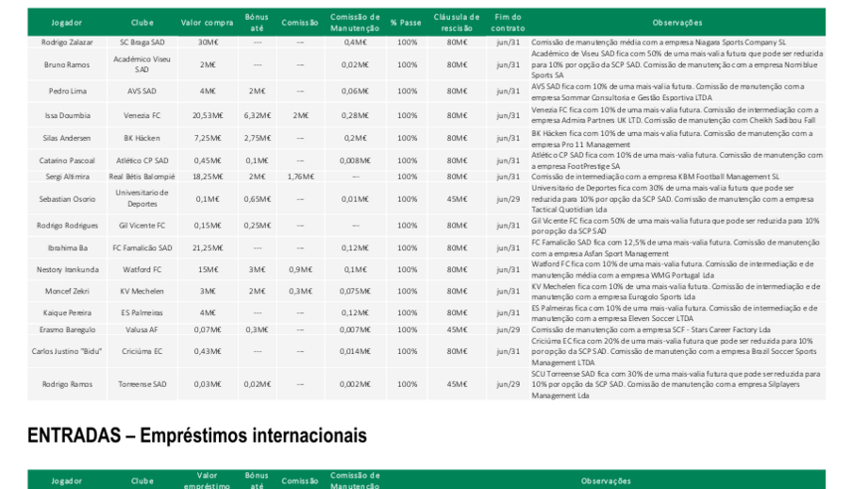Click commission '0,9M€' in Nestory Irankunda row
The height and width of the screenshot is (489, 868).
click(x=301, y=270)
